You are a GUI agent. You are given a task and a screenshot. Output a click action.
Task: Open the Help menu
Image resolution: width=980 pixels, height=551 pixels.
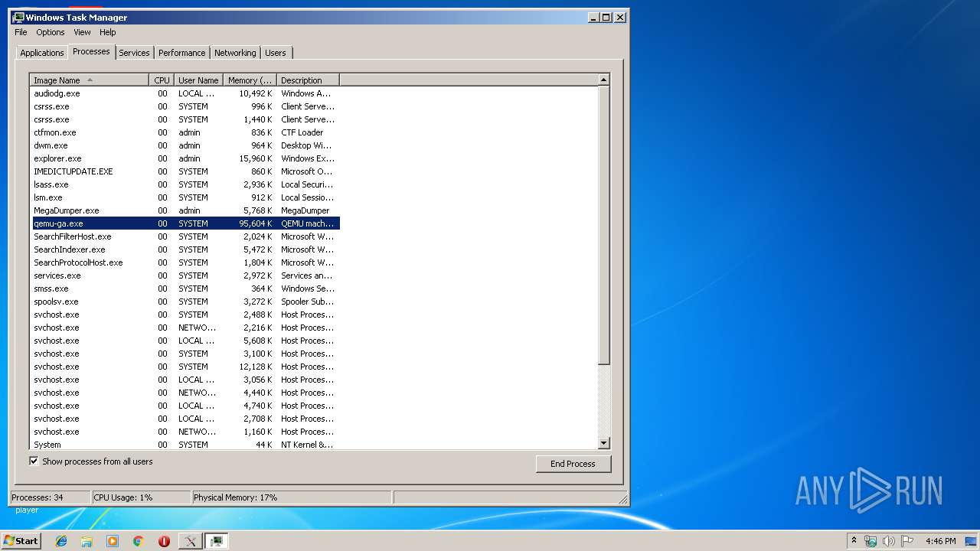click(108, 32)
